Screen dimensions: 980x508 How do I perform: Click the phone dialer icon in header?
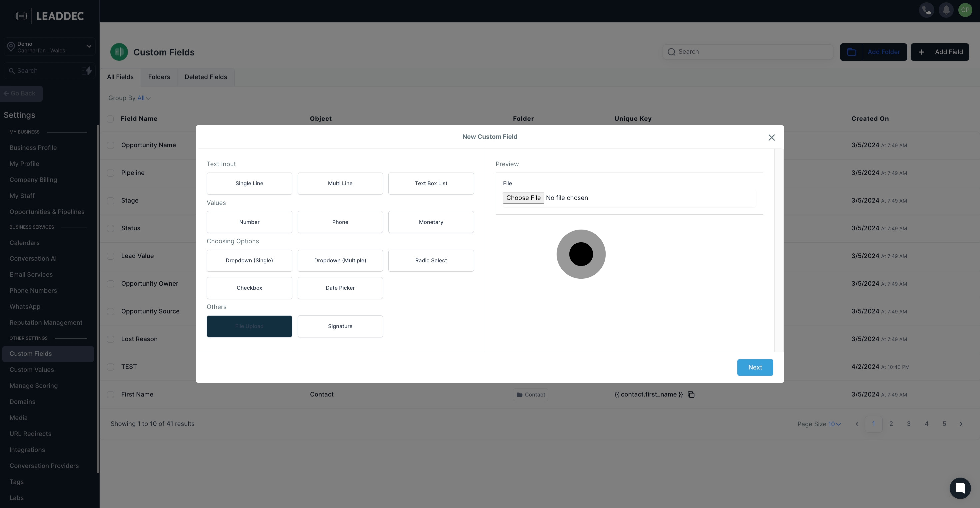pos(926,10)
